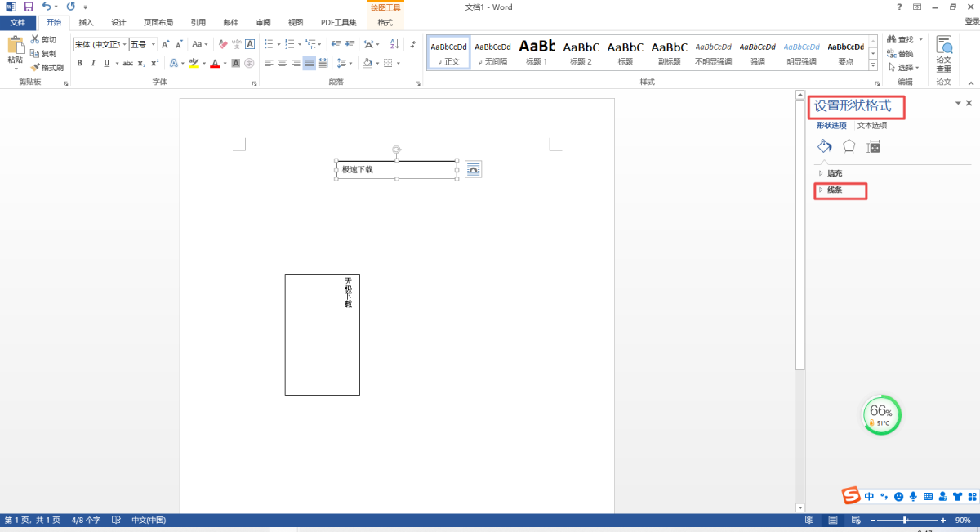This screenshot has height=532, width=980.
Task: Click the zoom slider in status bar
Action: pos(905,521)
